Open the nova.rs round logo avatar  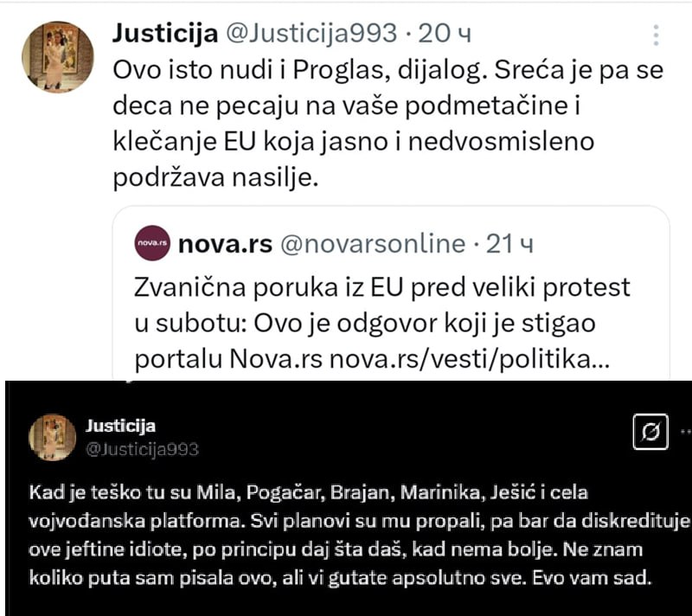click(152, 243)
